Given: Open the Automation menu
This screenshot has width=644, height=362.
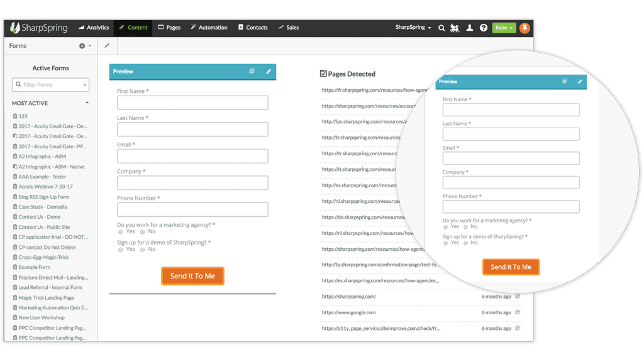Looking at the screenshot, I should click(x=209, y=28).
